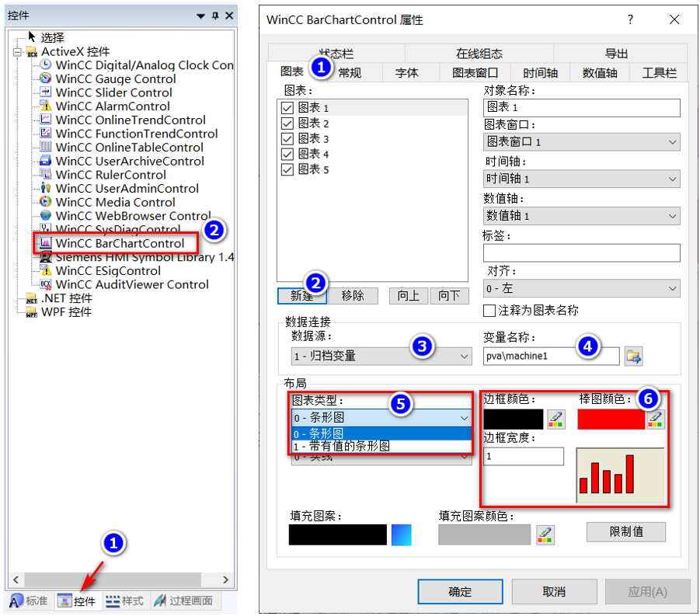The width and height of the screenshot is (700, 616).
Task: Open the 限制值 settings
Action: [626, 531]
